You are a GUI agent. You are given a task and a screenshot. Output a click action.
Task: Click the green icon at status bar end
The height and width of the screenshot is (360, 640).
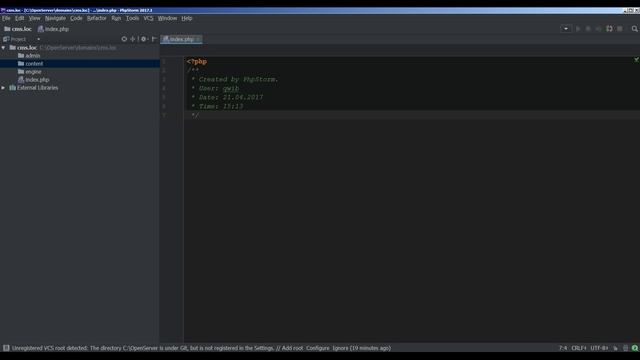point(635,348)
